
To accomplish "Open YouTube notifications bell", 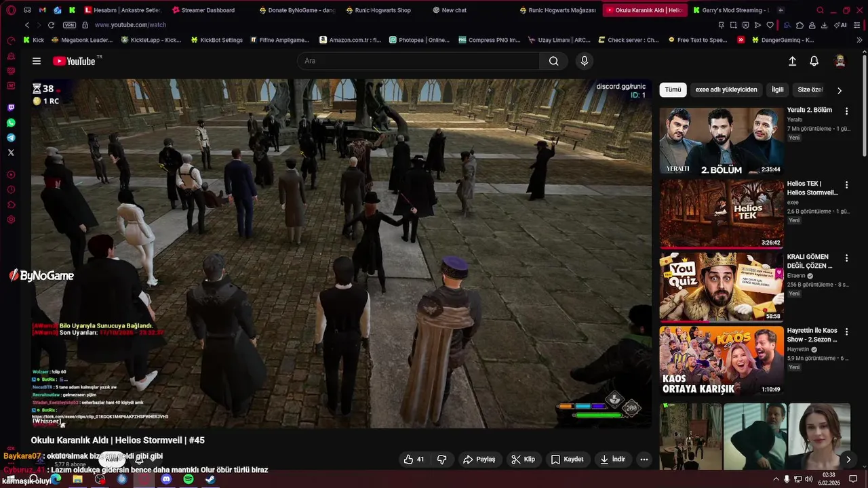I will pos(814,61).
